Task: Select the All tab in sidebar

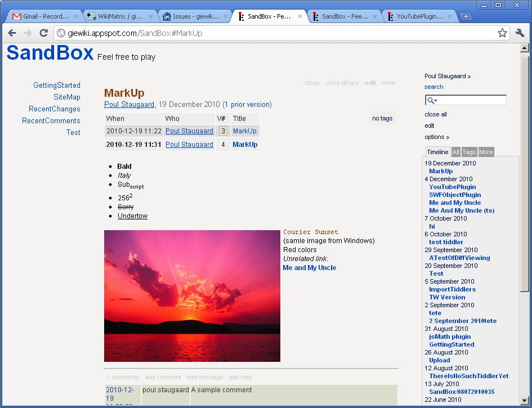Action: tap(456, 152)
